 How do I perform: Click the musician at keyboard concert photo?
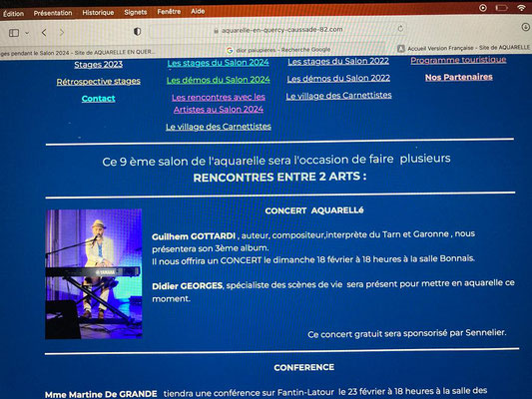pos(94,274)
